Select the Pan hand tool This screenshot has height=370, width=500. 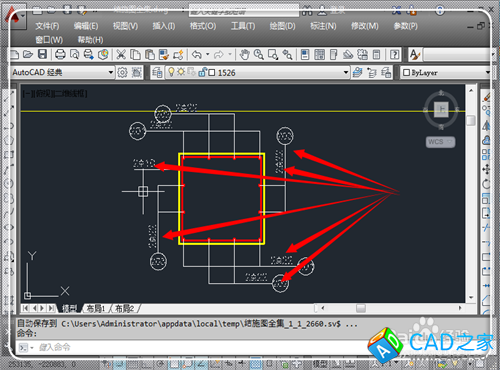pyautogui.click(x=244, y=54)
